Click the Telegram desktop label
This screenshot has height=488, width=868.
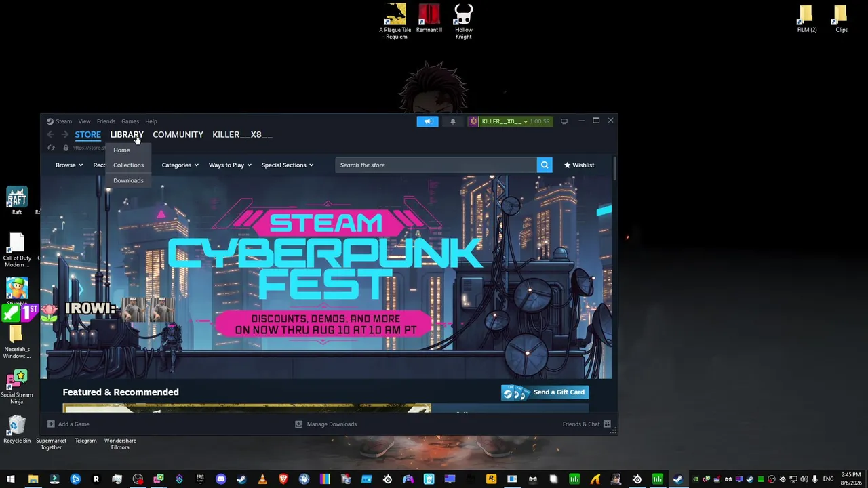(85, 441)
